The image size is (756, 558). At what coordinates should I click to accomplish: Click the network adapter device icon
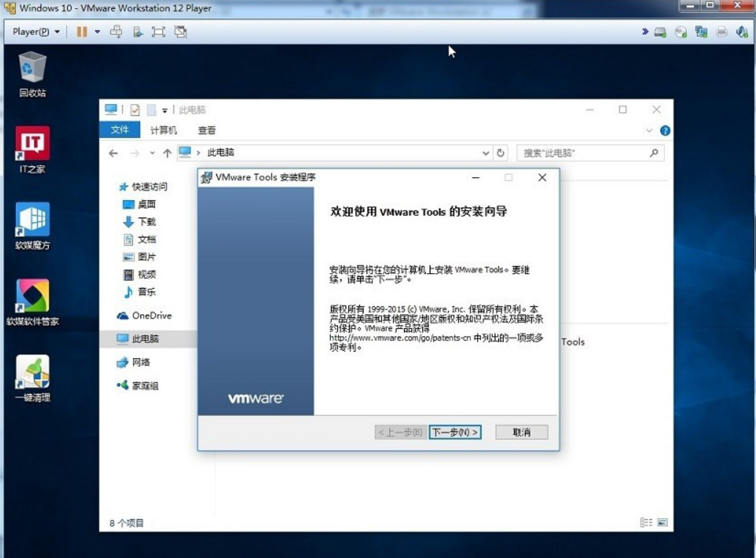pos(701,32)
